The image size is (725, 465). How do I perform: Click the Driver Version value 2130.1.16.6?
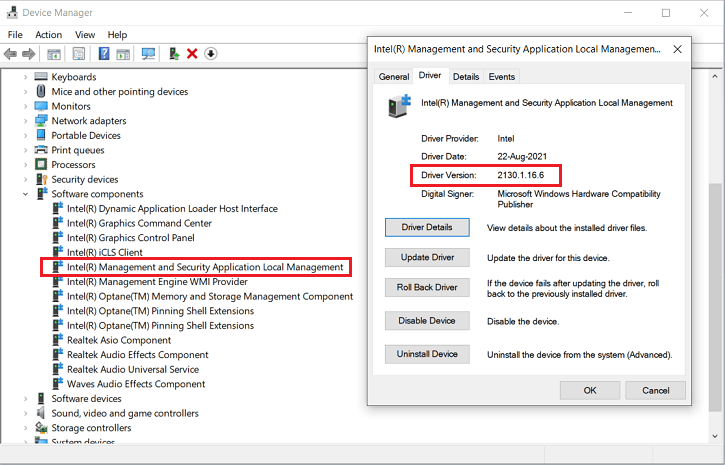point(521,175)
